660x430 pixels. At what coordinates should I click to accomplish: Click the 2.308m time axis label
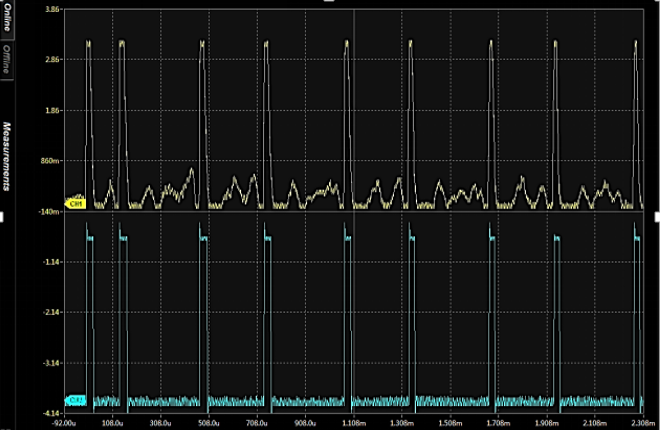[640, 423]
